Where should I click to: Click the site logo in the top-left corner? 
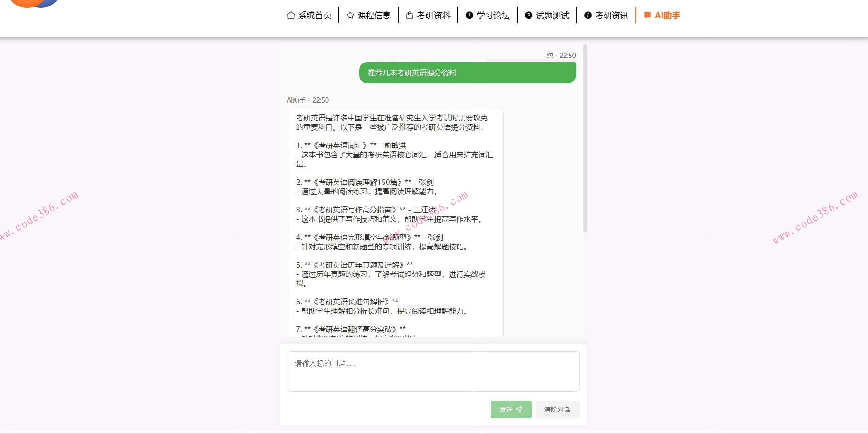tap(32, 5)
